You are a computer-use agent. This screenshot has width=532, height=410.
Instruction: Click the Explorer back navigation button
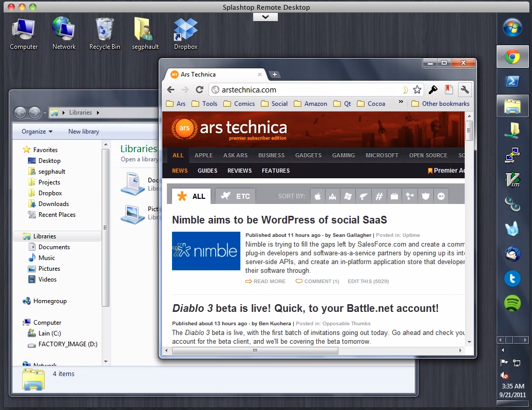[21, 113]
